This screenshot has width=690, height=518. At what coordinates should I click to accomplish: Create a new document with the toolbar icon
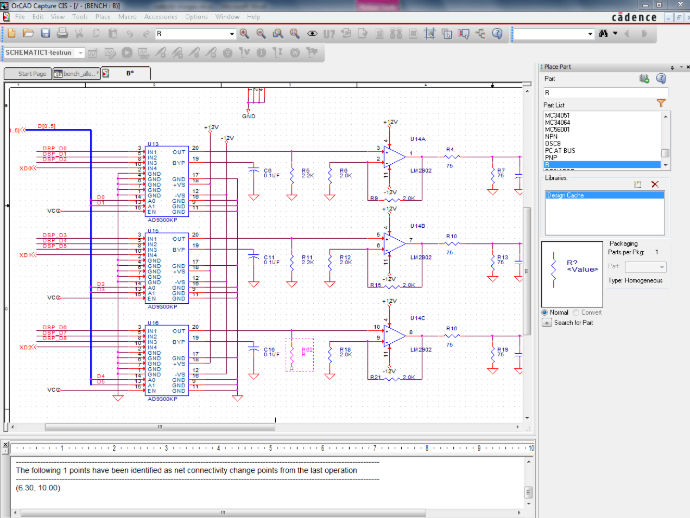[12, 33]
